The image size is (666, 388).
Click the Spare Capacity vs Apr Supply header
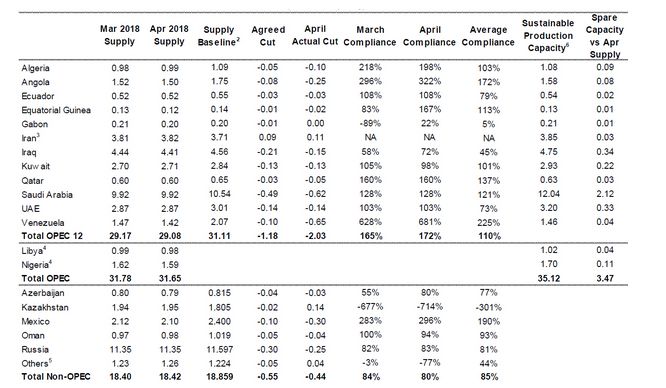[x=604, y=36]
